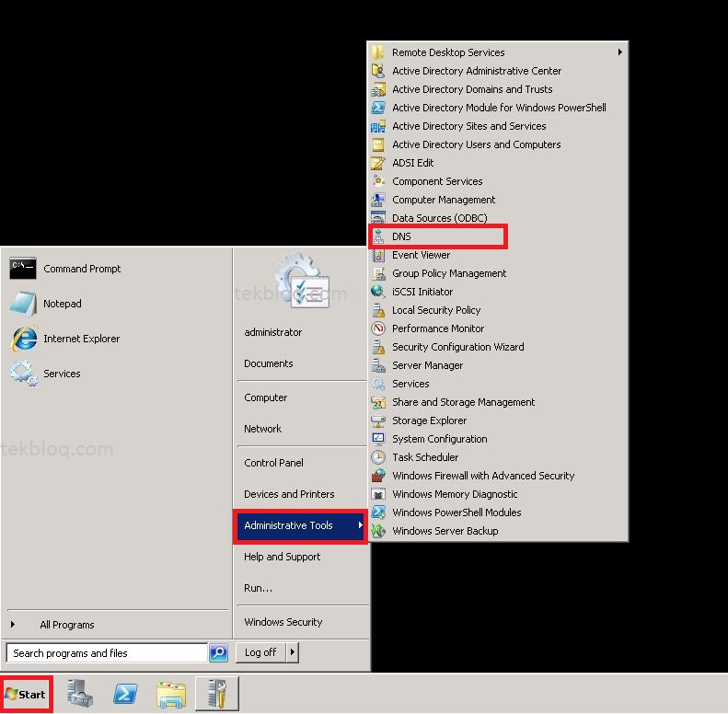Expand the Remote Desktop Services submenu arrow

(x=619, y=52)
